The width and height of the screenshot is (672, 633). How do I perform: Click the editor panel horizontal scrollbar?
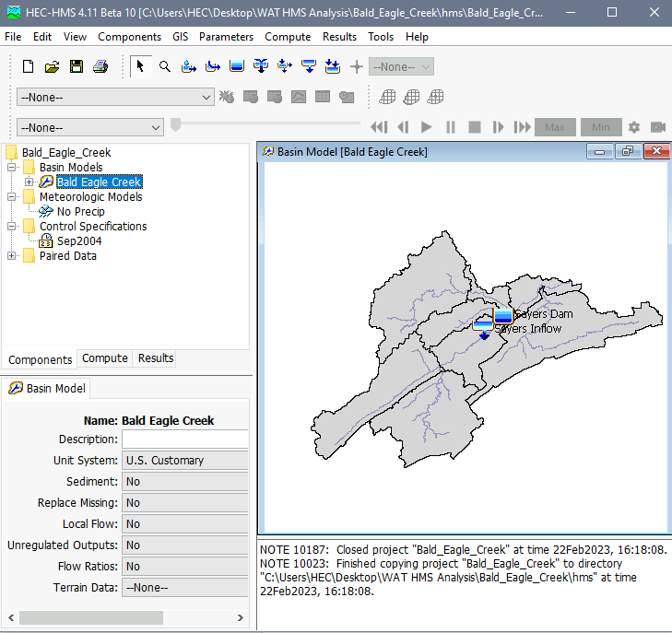tap(91, 617)
